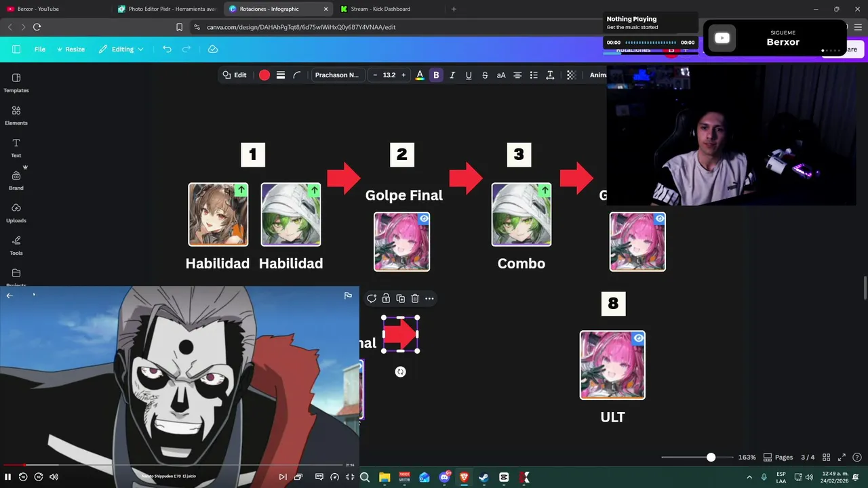868x488 pixels.
Task: Click the font size 13.2 field
Action: coord(389,75)
